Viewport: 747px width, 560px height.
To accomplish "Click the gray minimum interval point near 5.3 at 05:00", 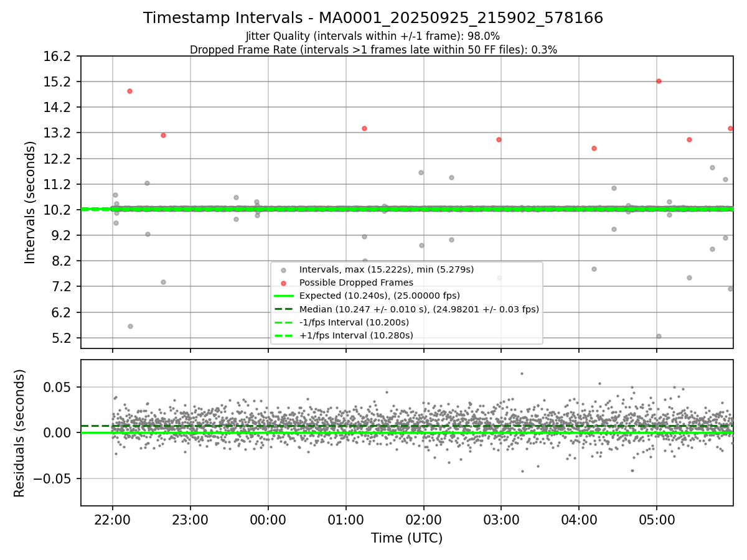I will point(659,336).
